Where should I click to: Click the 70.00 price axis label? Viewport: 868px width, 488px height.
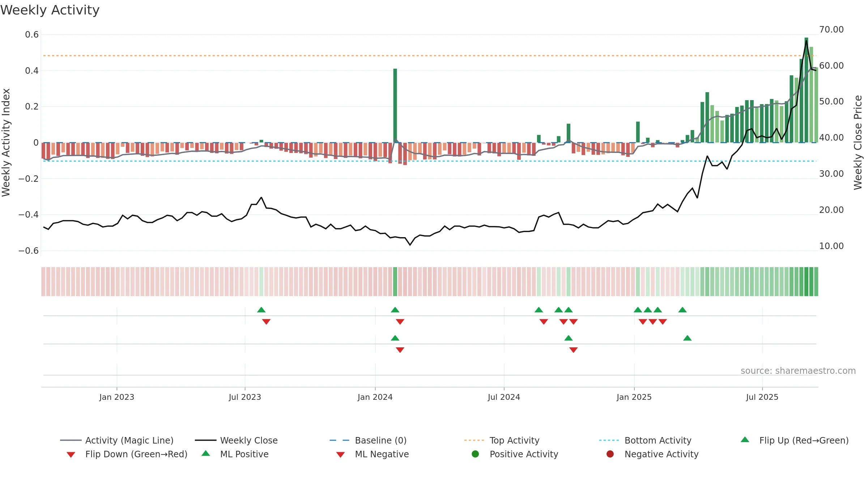[x=831, y=30]
